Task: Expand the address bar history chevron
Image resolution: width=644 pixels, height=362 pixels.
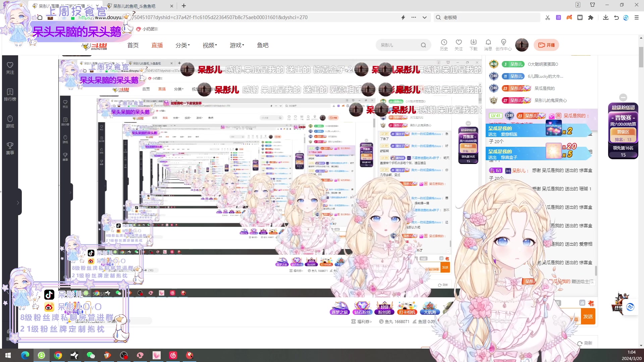Action: (424, 17)
